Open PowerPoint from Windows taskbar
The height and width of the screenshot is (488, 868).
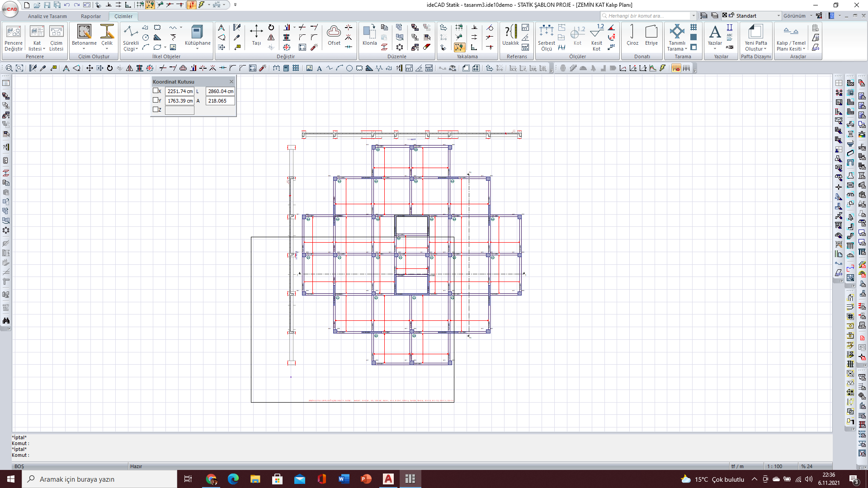coord(366,479)
